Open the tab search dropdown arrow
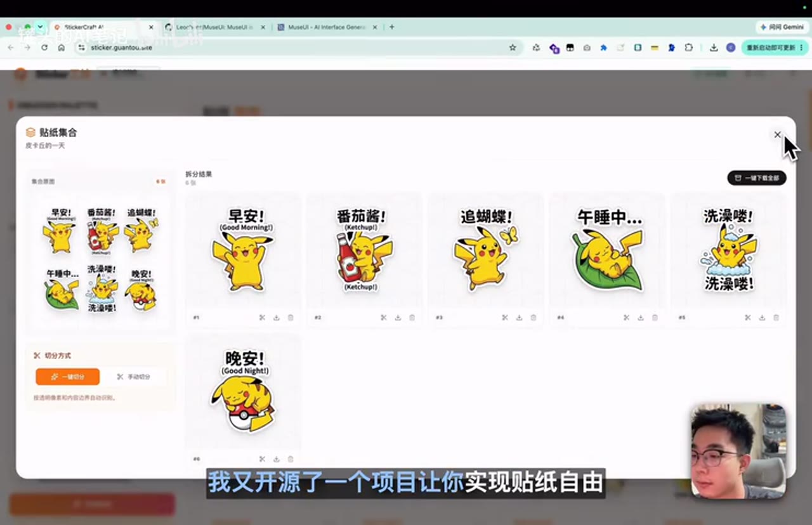 [x=40, y=27]
